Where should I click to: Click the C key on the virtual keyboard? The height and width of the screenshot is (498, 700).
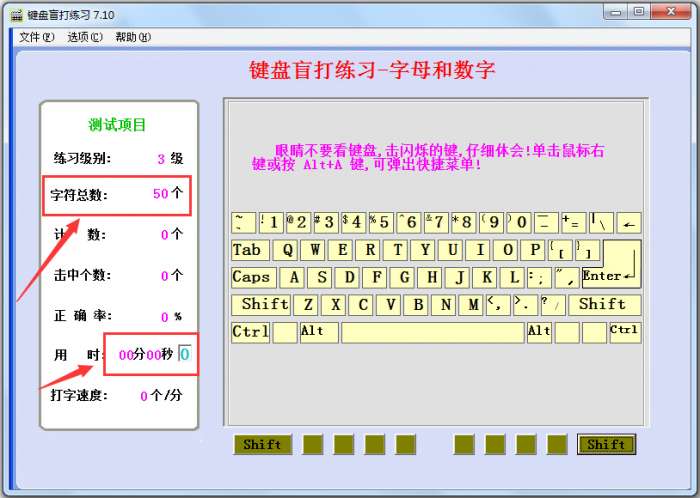362,305
